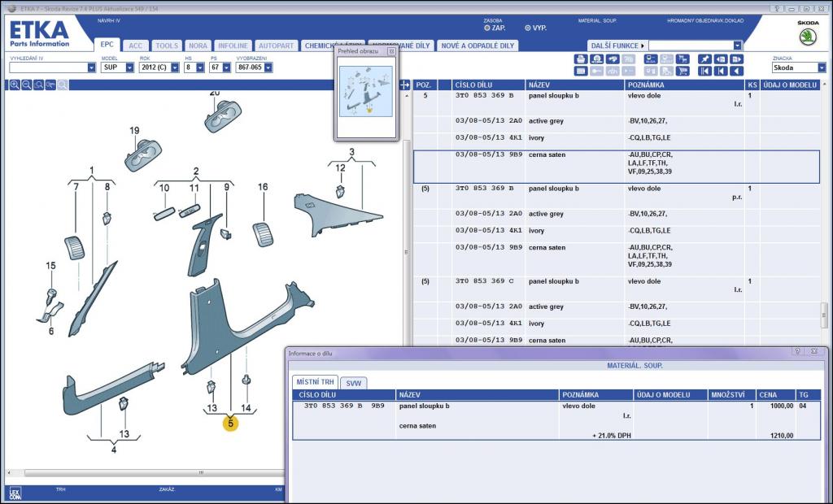Switch to the ACC tab
The width and height of the screenshot is (833, 504).
[x=136, y=46]
